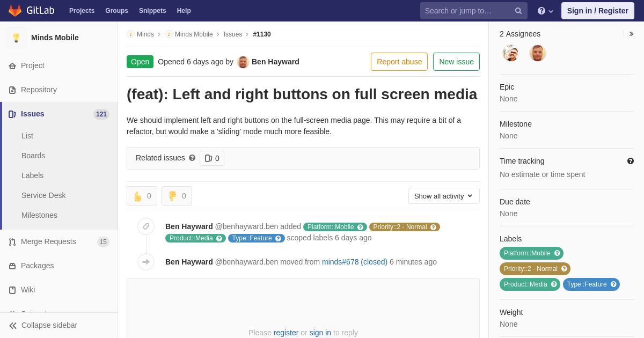Click Issues breadcrumb link
Viewport: 644px width, 338px height.
point(233,34)
